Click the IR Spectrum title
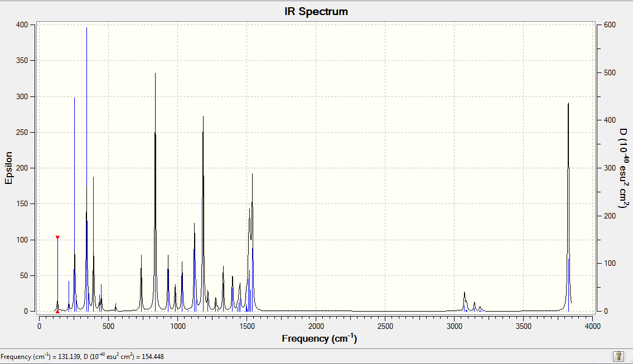 point(316,11)
